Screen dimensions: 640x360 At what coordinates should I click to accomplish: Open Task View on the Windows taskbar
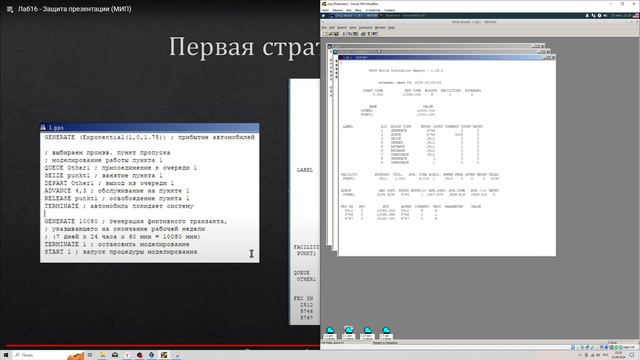tap(90, 355)
